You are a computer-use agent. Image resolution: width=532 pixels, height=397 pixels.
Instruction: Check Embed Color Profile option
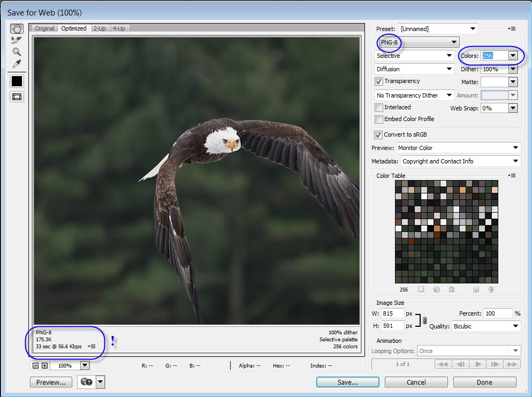(379, 119)
